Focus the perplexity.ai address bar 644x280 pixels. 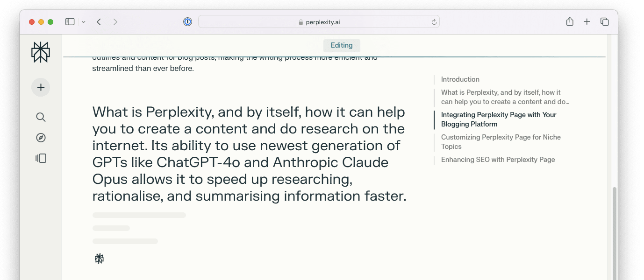319,22
